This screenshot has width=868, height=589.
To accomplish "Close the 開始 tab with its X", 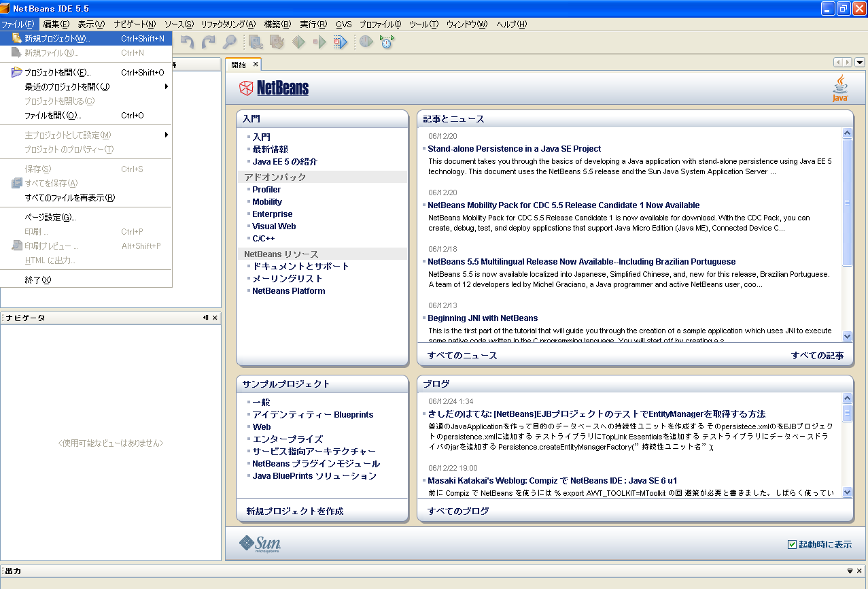I will coord(256,65).
